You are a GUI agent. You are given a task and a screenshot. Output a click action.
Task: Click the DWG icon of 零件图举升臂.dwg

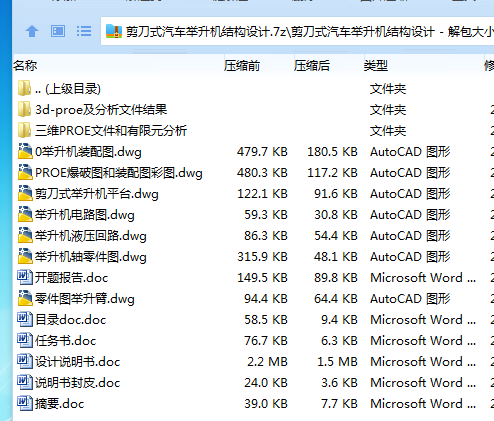25,298
